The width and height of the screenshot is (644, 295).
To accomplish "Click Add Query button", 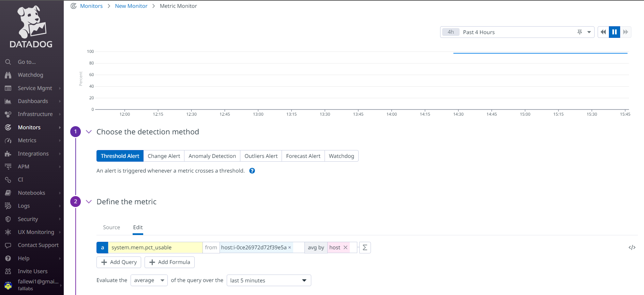I will (119, 262).
